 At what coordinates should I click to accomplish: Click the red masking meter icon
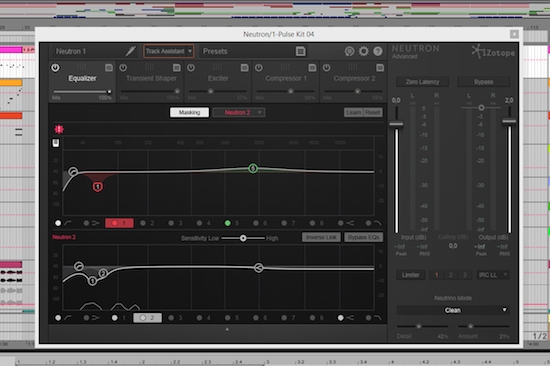(x=59, y=129)
